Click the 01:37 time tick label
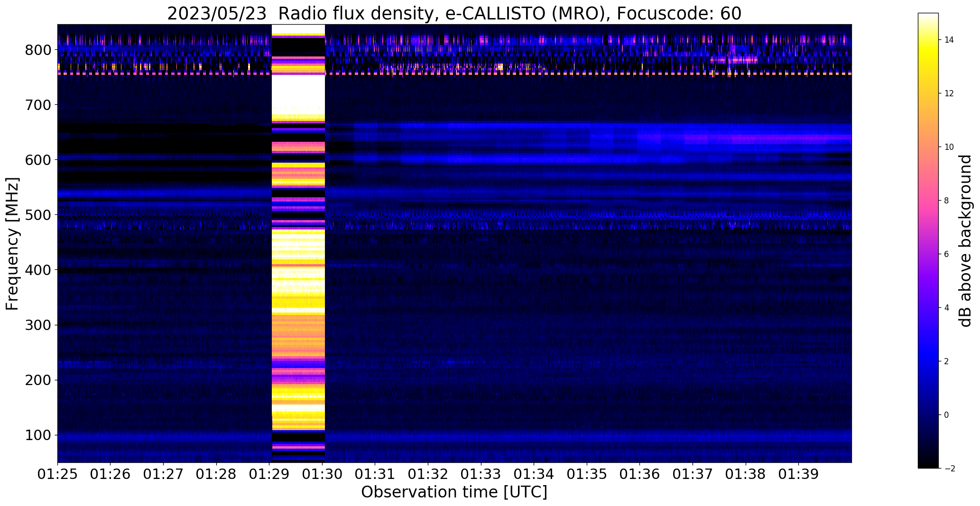Screen dimensions: 980x506 [x=693, y=474]
